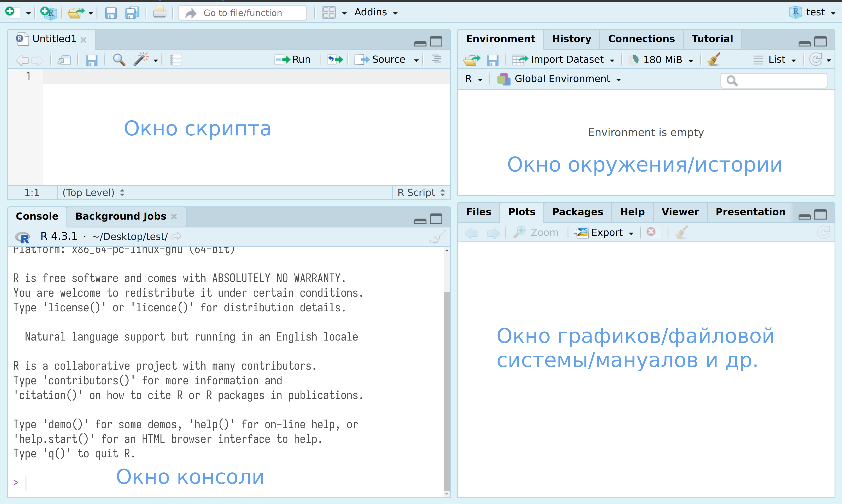
Task: Click the code tools magic wand
Action: coord(141,59)
